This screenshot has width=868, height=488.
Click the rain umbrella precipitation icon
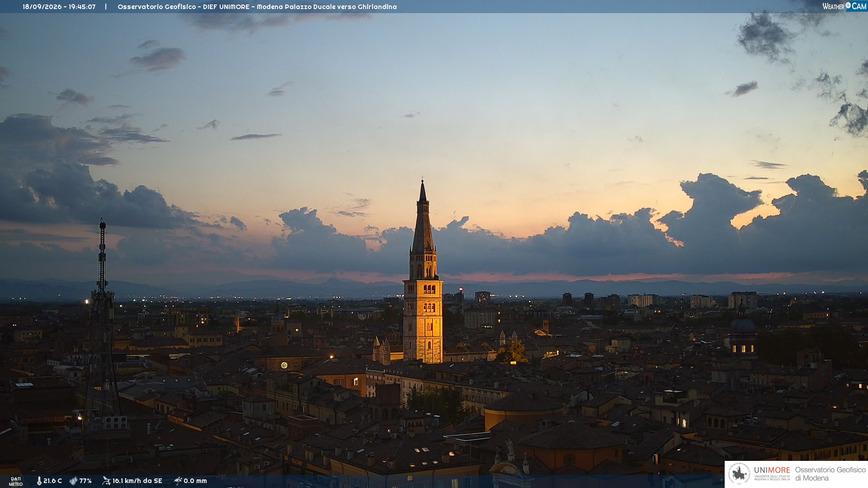tap(178, 481)
